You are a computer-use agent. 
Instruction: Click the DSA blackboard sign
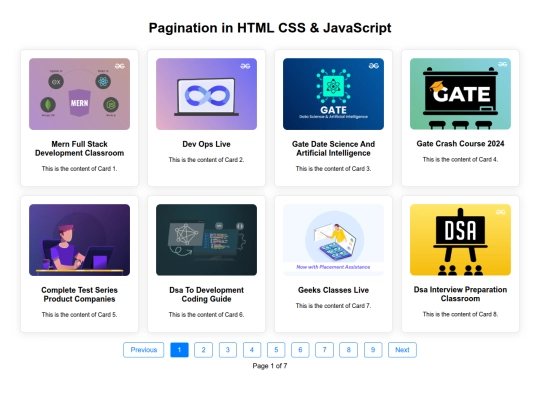coord(460,230)
